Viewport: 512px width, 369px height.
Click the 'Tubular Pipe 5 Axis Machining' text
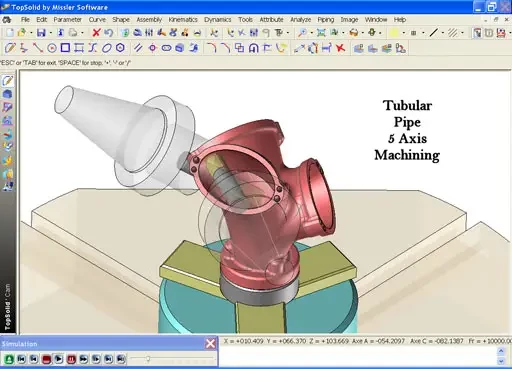[407, 130]
